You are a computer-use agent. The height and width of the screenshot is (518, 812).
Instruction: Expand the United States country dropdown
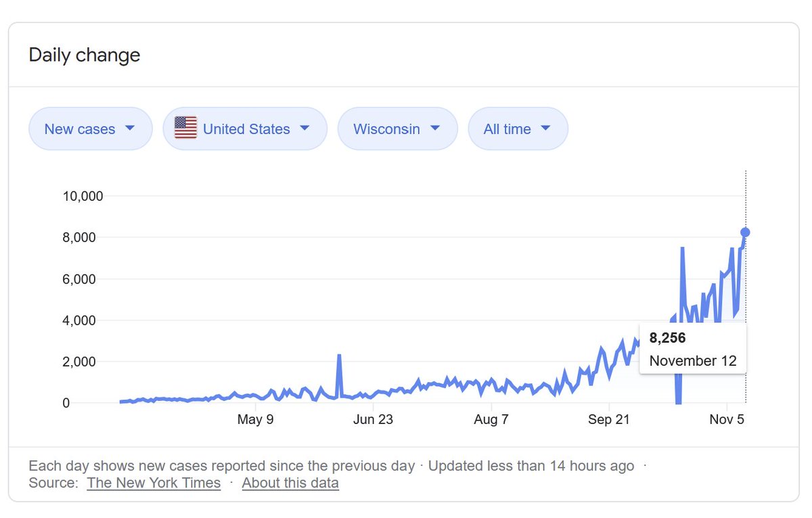pyautogui.click(x=245, y=128)
